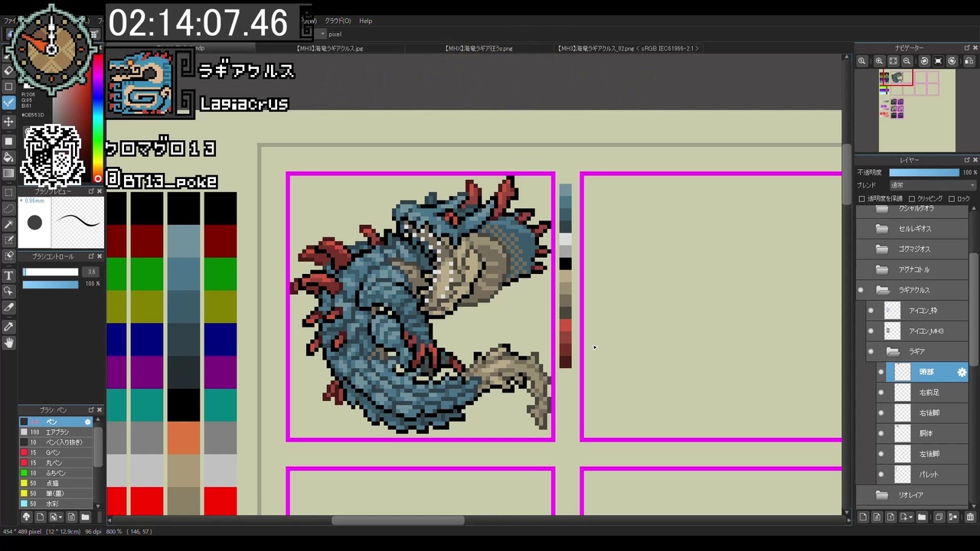Screen dimensions: 980x551
Task: Expand the ゴグマジオス layer folder
Action: 882,249
